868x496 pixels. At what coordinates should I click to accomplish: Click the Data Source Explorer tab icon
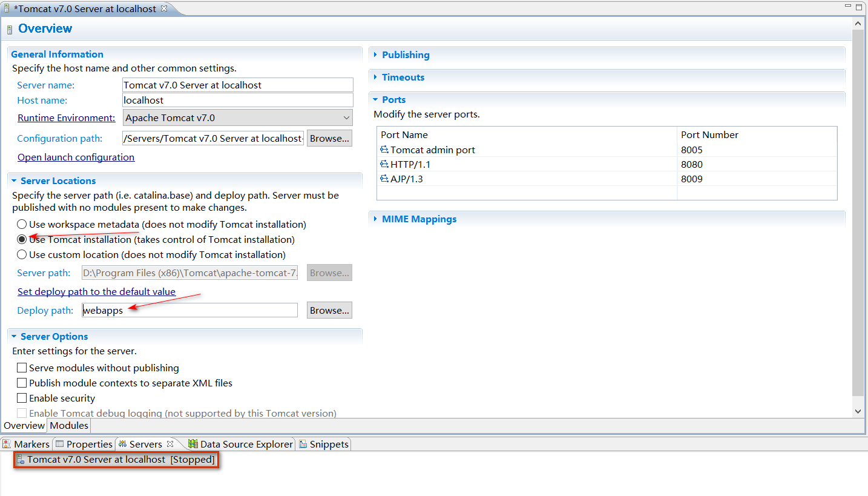tap(193, 444)
